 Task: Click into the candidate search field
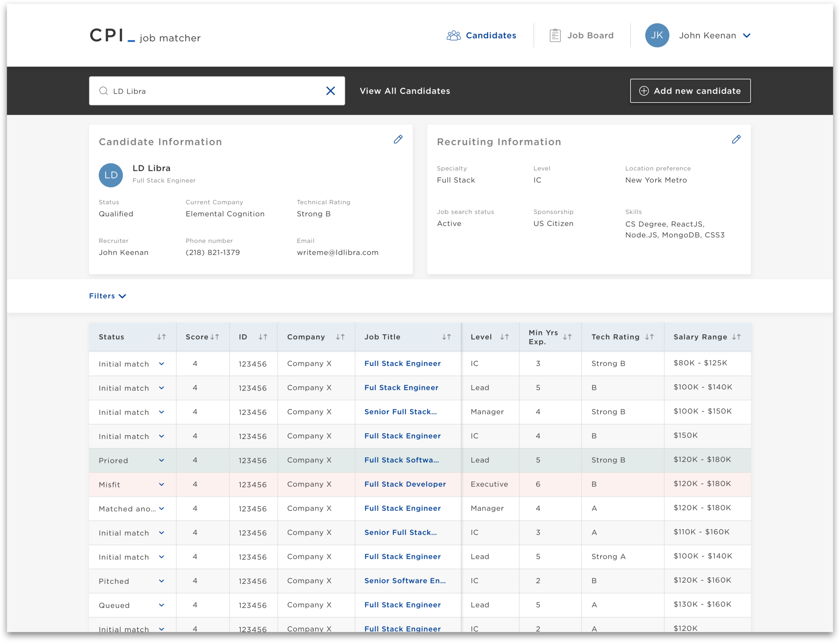point(217,91)
